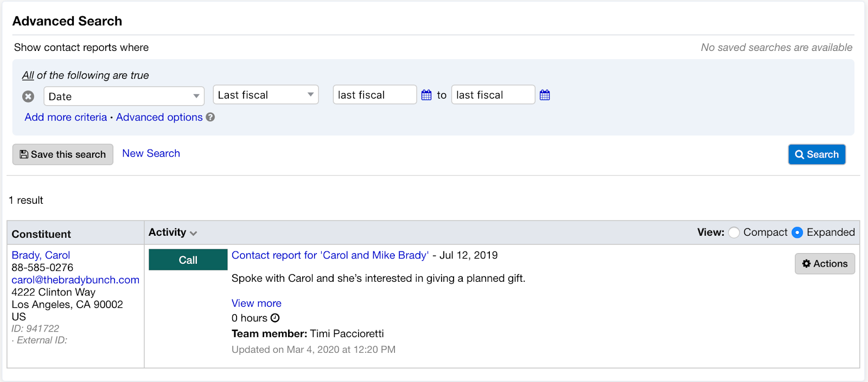Image resolution: width=868 pixels, height=382 pixels.
Task: Open the Date criteria dropdown
Action: tap(124, 96)
